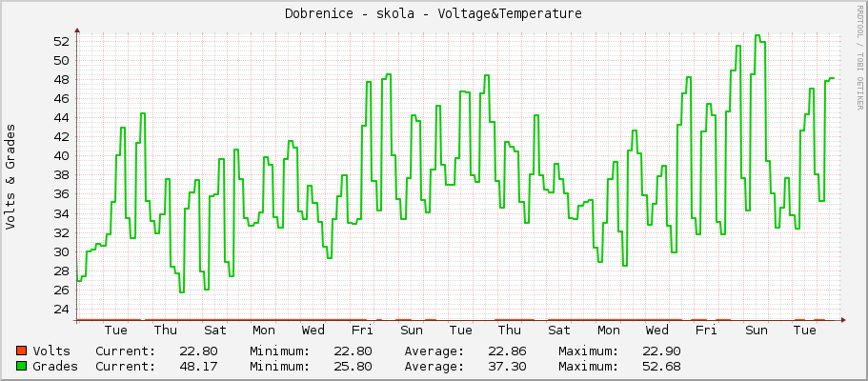Click Volts maximum value 22.90
This screenshot has width=868, height=381.
(661, 351)
